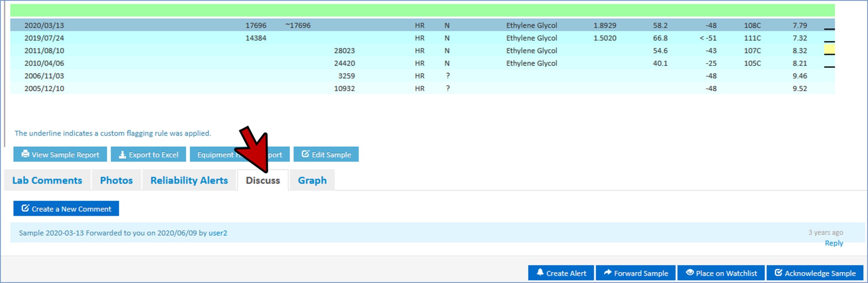Click the pencil icon on Edit Sample
This screenshot has width=868, height=283.
point(305,154)
